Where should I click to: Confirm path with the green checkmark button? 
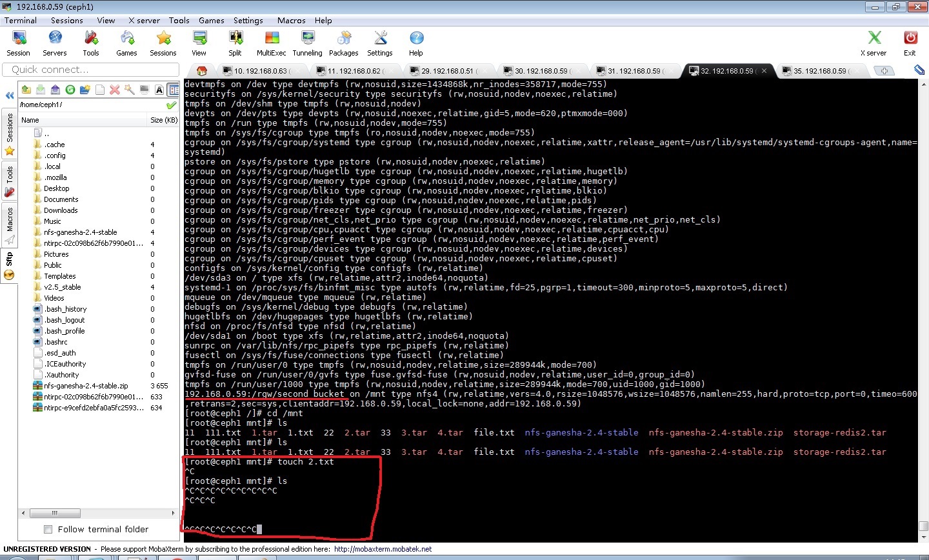[170, 104]
